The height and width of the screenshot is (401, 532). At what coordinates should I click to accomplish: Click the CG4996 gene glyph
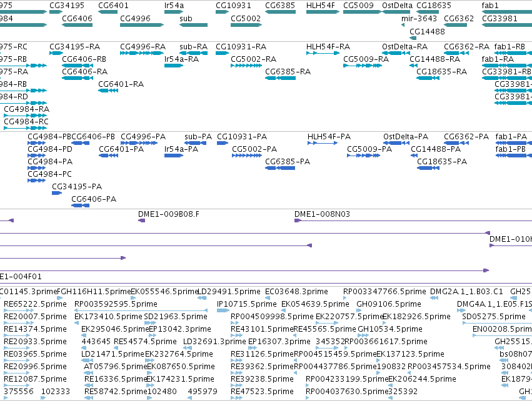(142, 25)
